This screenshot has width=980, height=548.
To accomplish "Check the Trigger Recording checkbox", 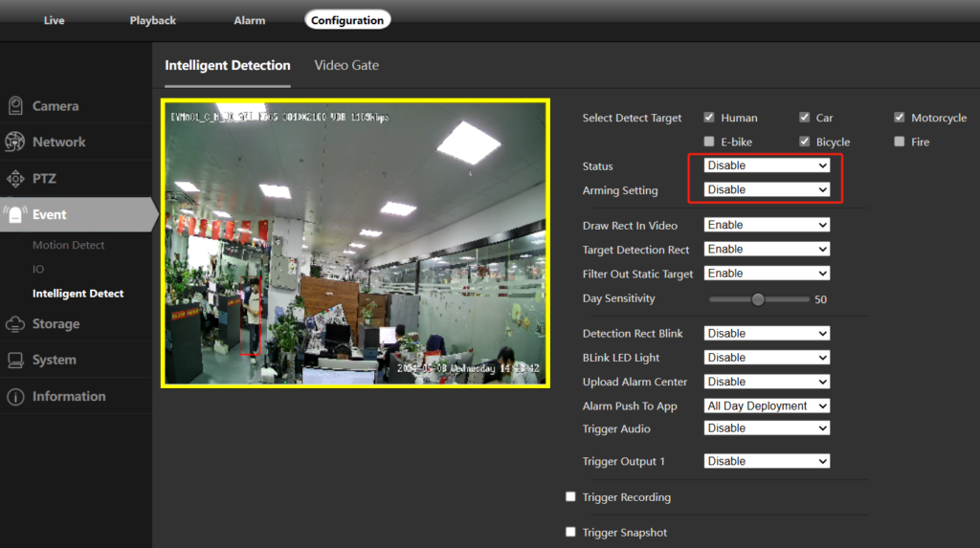I will [570, 497].
